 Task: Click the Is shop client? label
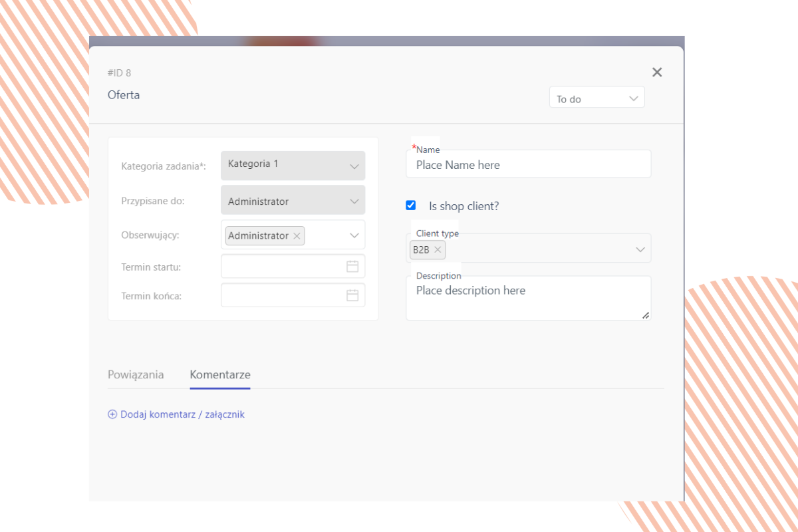(x=464, y=206)
